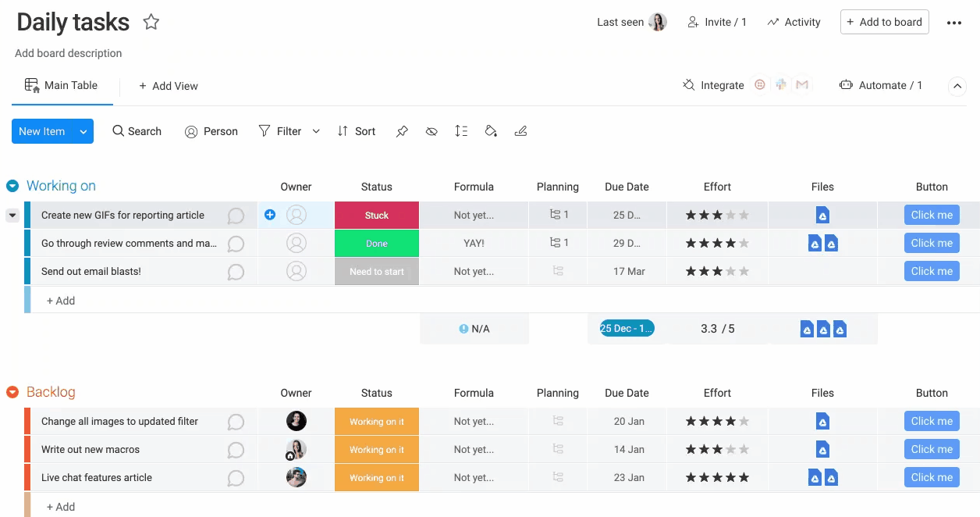
Task: Click the New Item button
Action: 42,131
